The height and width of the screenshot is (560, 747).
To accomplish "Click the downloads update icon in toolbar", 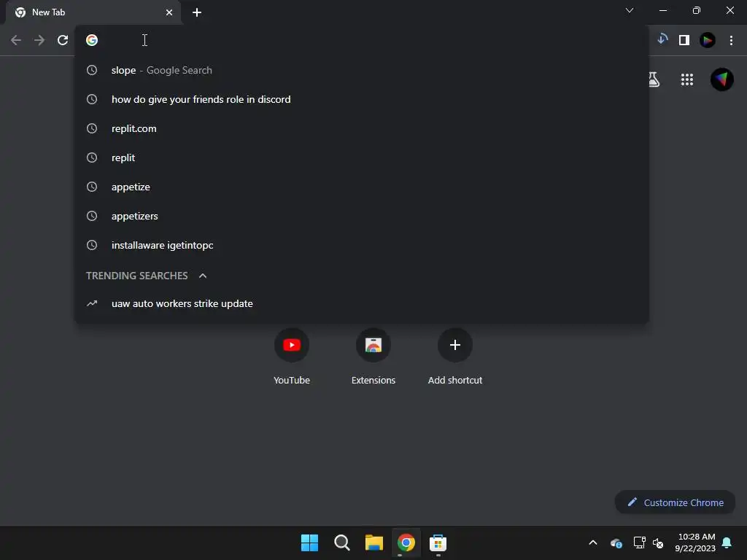I will pyautogui.click(x=662, y=40).
